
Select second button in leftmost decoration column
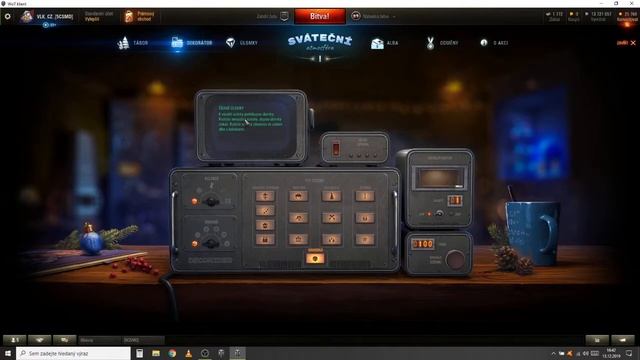point(265,211)
